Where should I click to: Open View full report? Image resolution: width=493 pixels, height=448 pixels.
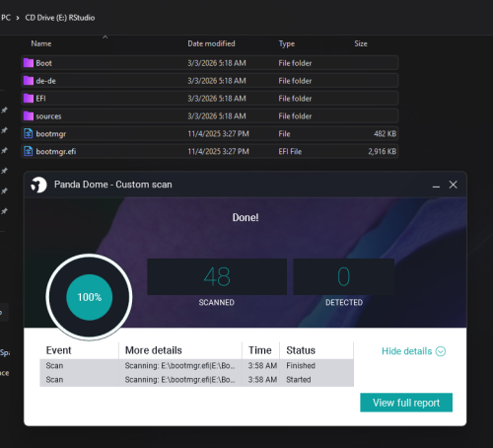[406, 403]
